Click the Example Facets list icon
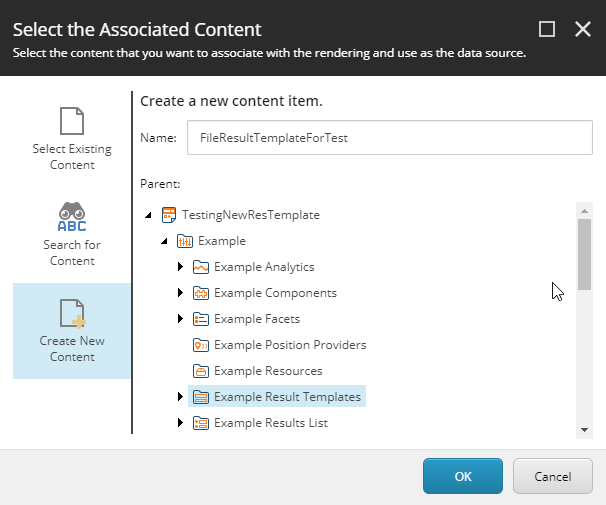 point(201,319)
